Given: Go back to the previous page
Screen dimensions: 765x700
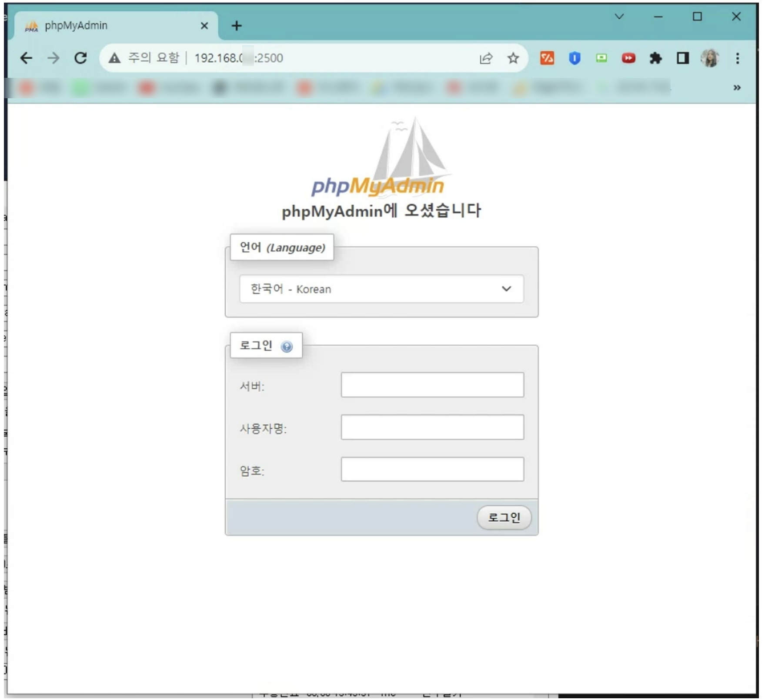Looking at the screenshot, I should coord(27,58).
